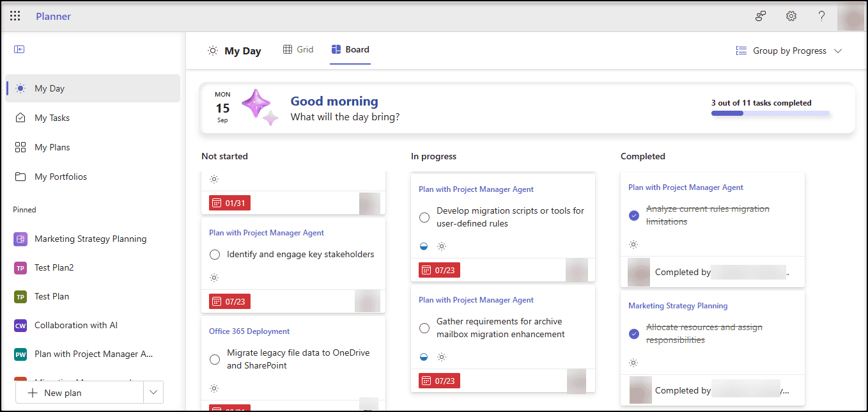
Task: Open the pinned Test Plan
Action: 93,296
